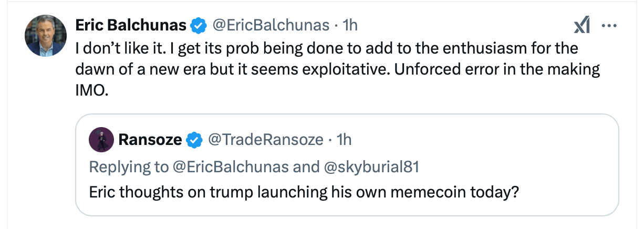Open the quoted tweet's 1h timestamp

click(344, 140)
